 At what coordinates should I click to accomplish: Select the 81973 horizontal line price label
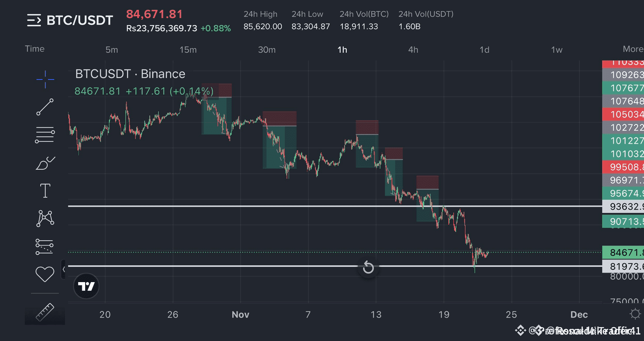tap(623, 266)
